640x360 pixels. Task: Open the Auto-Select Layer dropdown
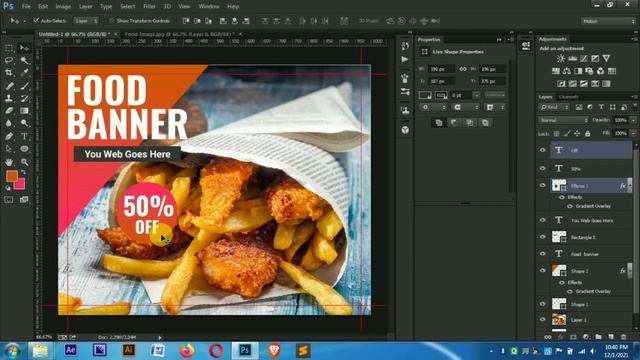coord(87,20)
